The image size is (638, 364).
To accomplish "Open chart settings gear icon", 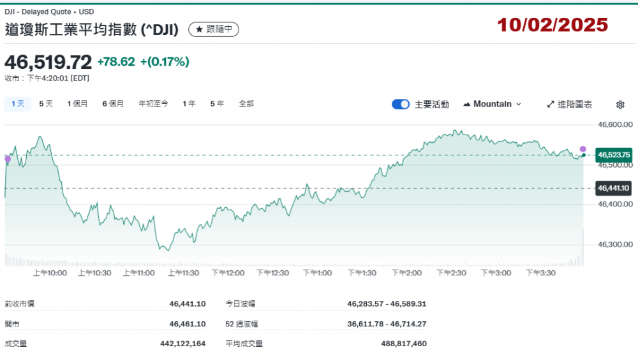I will coord(620,105).
